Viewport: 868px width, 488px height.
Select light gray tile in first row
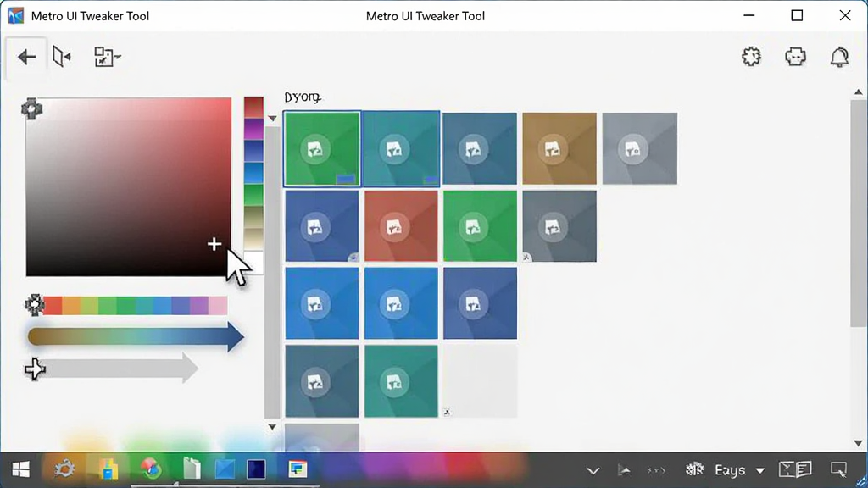639,149
